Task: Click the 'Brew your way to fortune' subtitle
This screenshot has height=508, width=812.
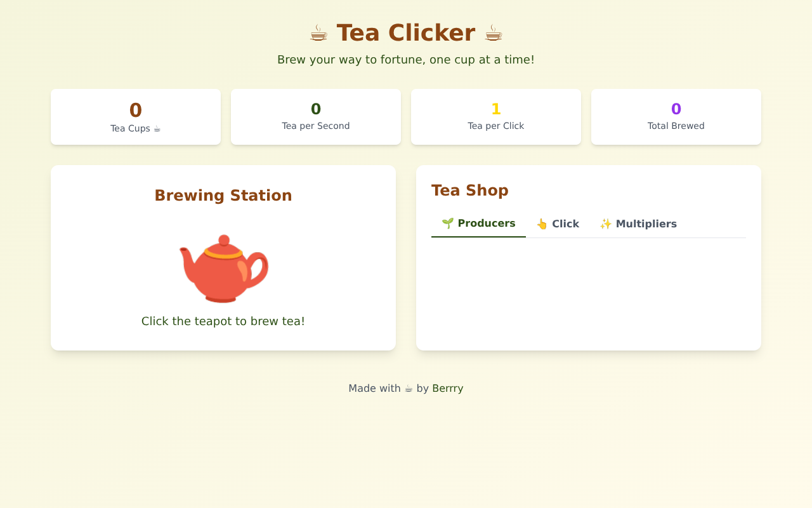Action: pyautogui.click(x=405, y=59)
